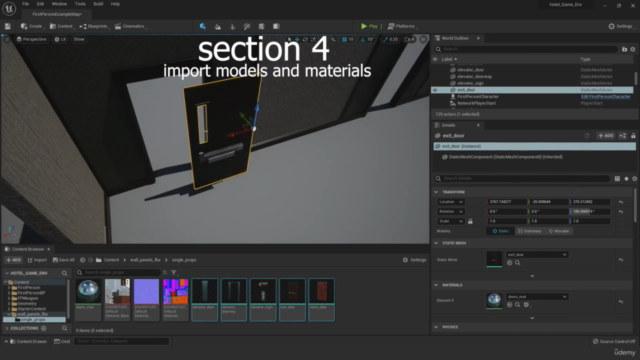Switch to Foliage mode icon
Viewport: 640px width, 360px height.
[233, 26]
